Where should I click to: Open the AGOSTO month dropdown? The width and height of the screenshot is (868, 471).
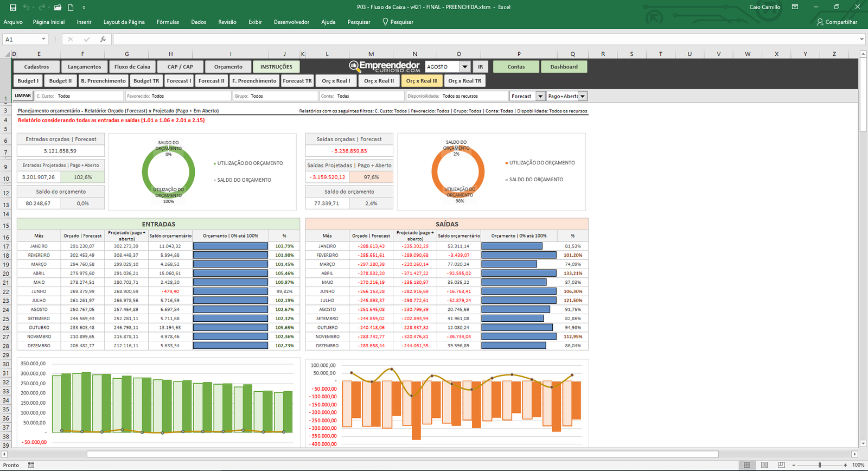point(465,67)
